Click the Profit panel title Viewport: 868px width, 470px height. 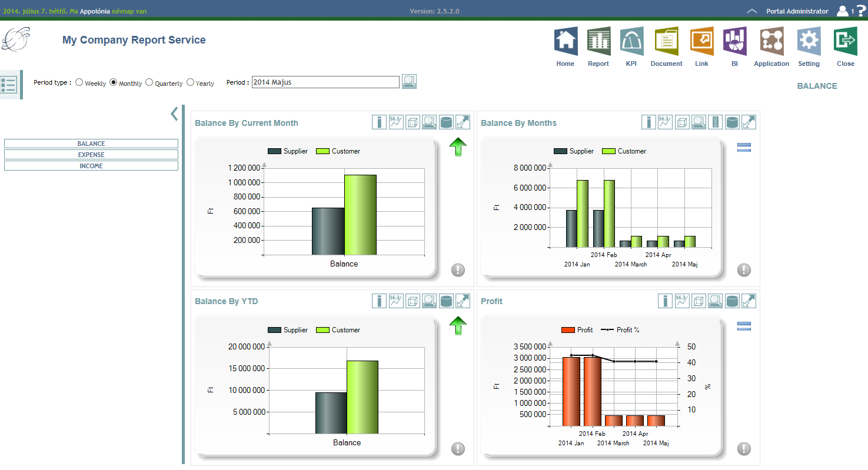click(491, 301)
